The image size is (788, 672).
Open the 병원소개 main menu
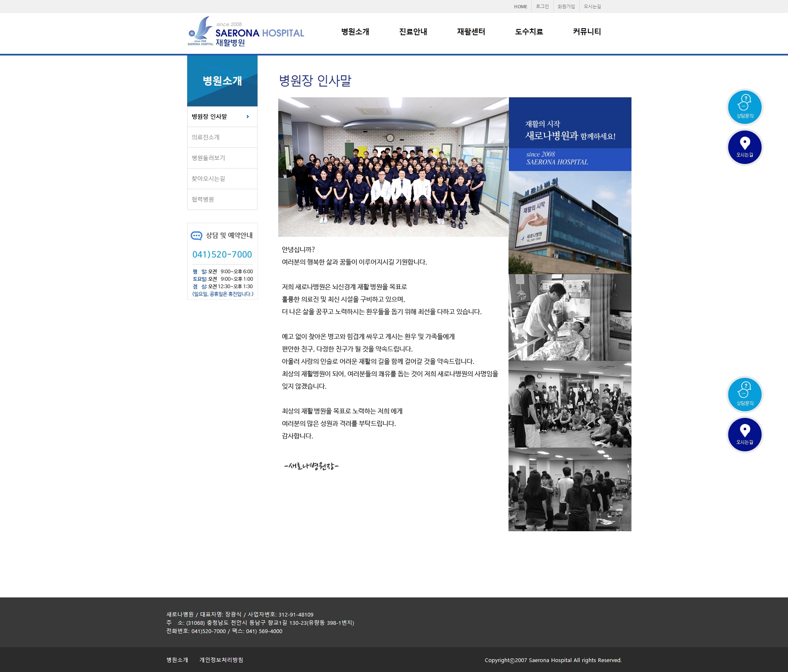click(x=355, y=32)
